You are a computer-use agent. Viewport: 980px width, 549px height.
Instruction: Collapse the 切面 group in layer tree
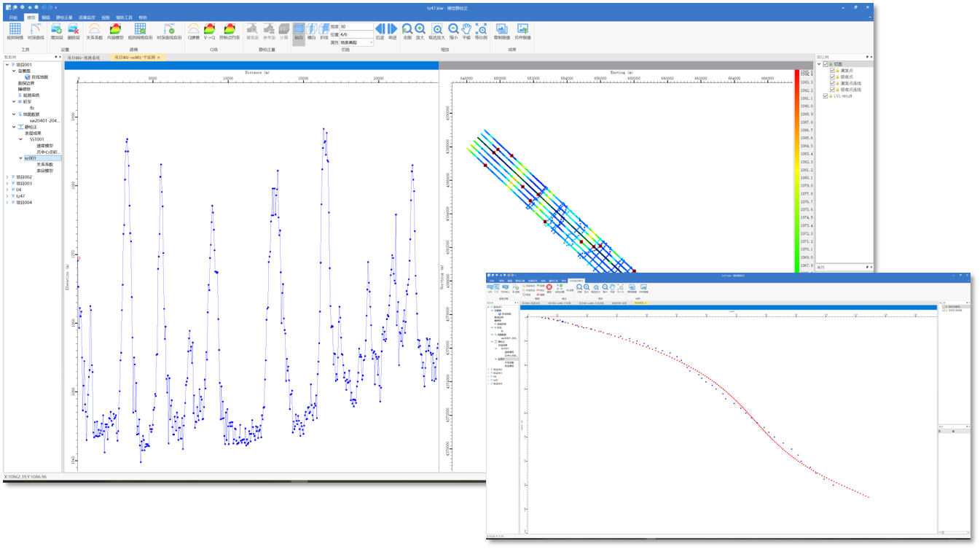point(820,64)
